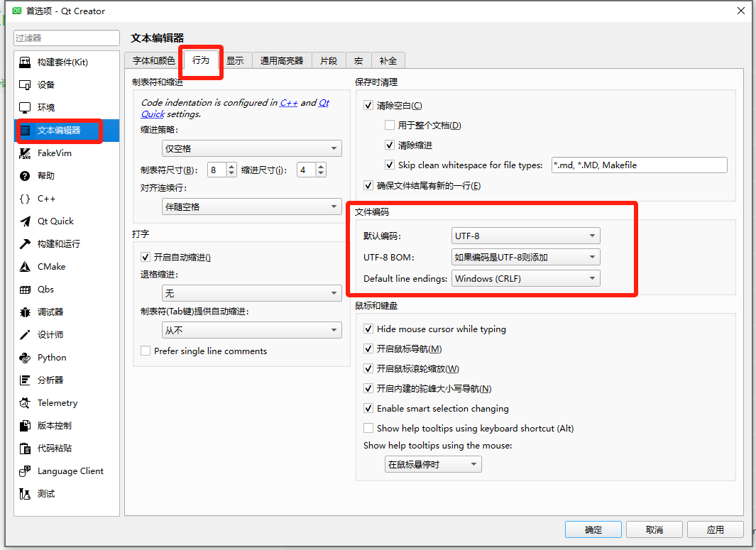
Task: Click 取消 cancel button
Action: click(x=654, y=529)
